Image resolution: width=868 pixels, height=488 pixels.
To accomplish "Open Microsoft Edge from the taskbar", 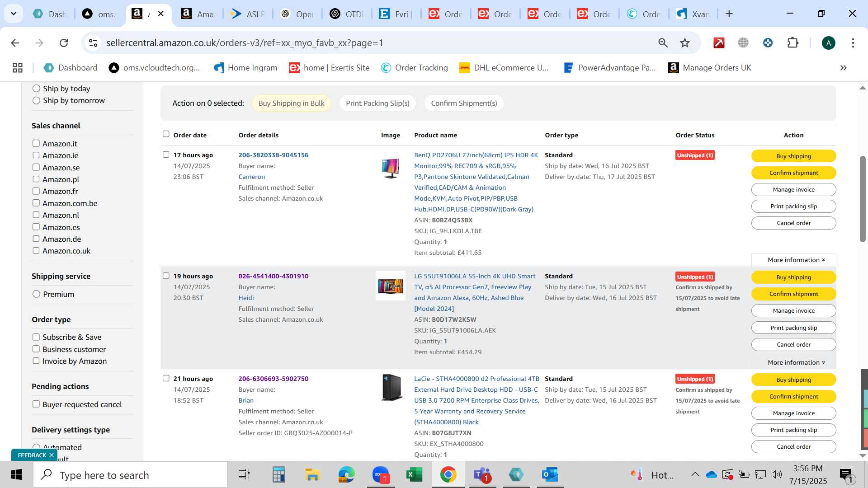I will pyautogui.click(x=347, y=475).
